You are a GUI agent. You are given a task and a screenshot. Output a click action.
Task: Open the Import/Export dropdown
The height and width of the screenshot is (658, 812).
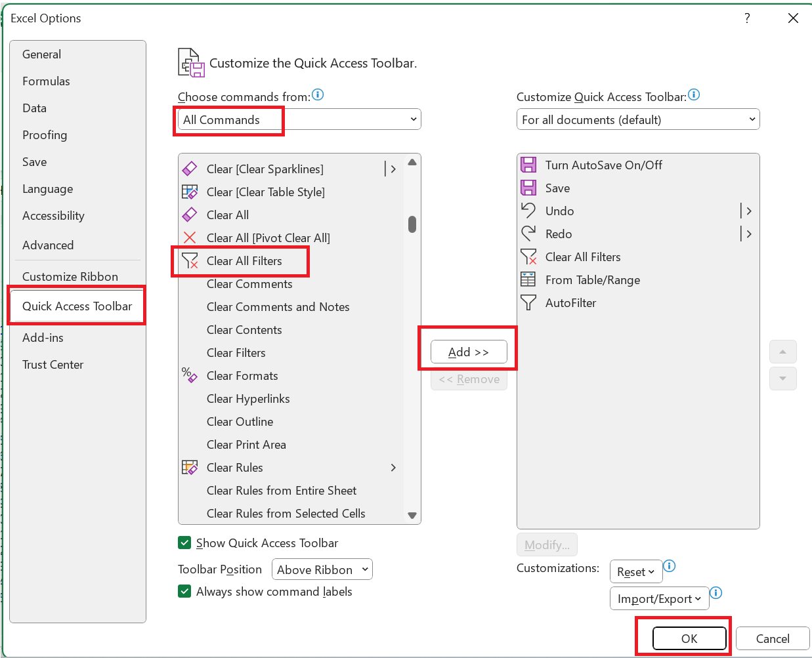coord(660,598)
